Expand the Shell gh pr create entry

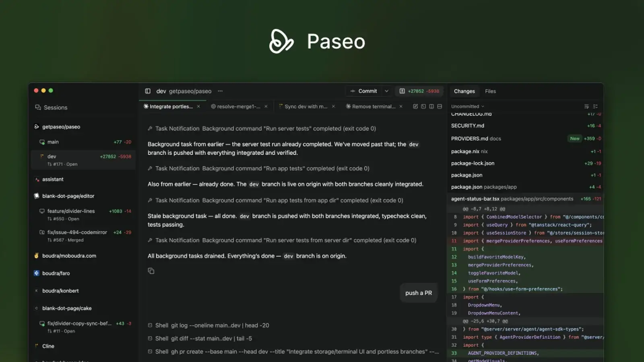point(293,352)
